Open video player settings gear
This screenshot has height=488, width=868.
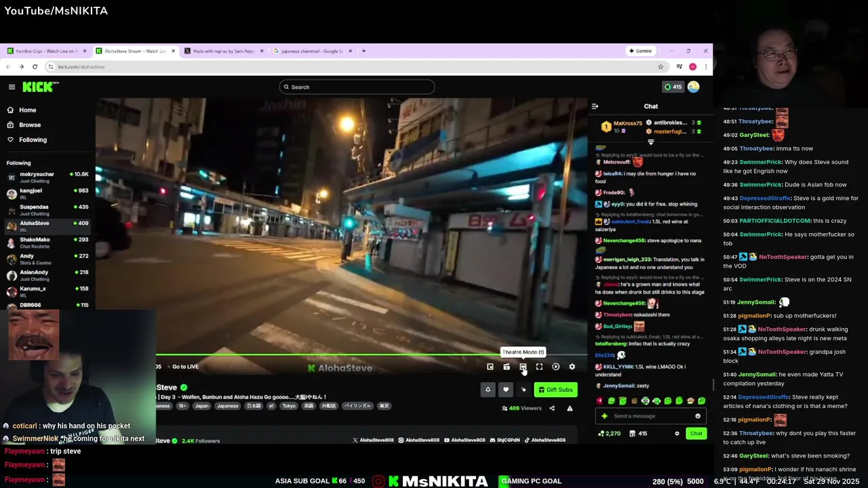[x=572, y=367]
